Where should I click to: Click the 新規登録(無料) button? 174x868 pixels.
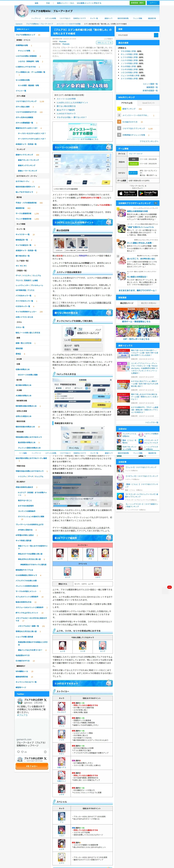point(137,3)
